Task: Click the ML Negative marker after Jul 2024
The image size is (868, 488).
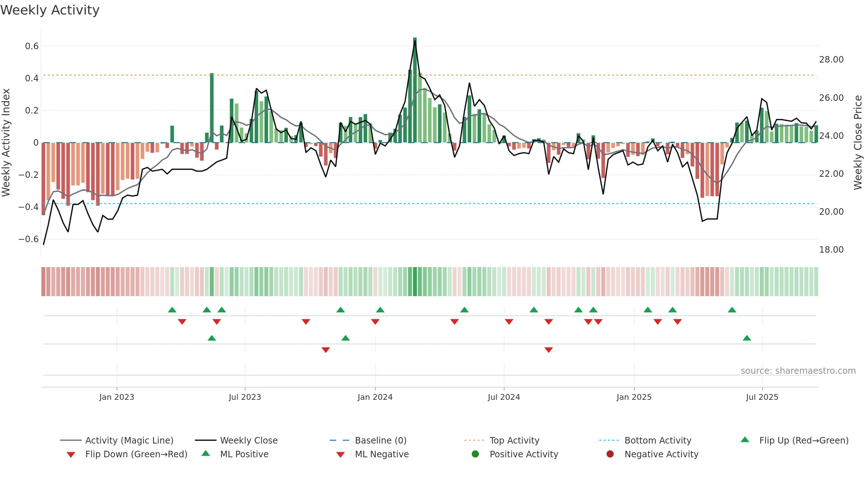Action: click(549, 350)
